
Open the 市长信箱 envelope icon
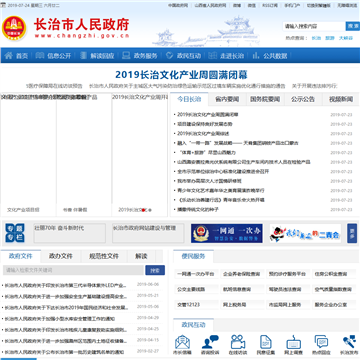pos(182,342)
